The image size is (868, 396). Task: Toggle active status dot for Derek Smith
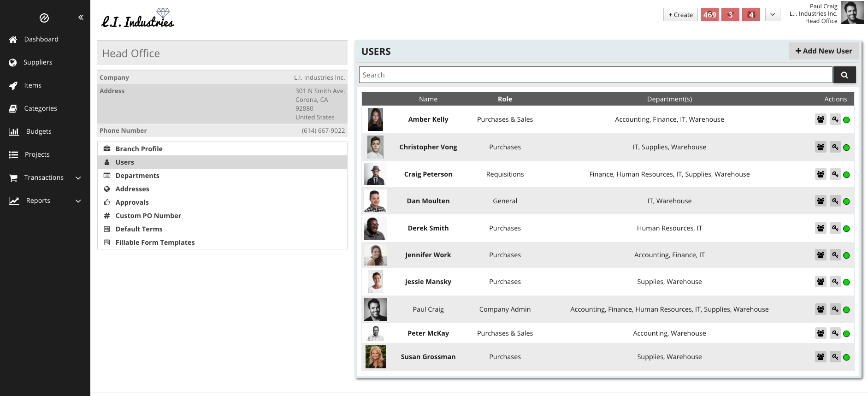click(x=846, y=229)
